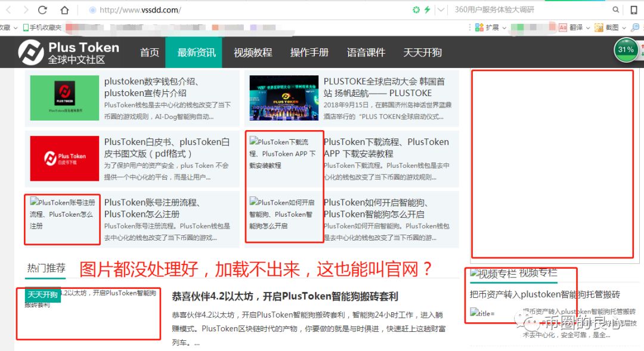The width and height of the screenshot is (644, 351).
Task: Click the 360 search box
Action: pyautogui.click(x=530, y=10)
